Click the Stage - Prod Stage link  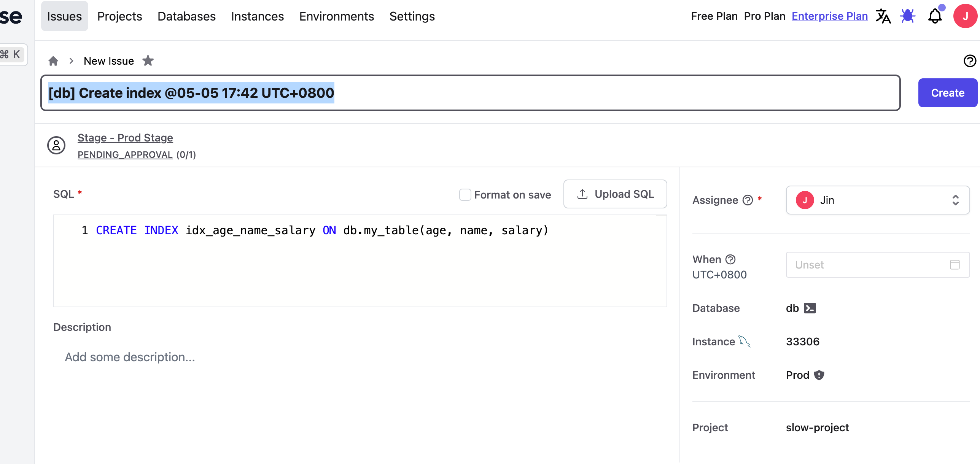coord(125,138)
